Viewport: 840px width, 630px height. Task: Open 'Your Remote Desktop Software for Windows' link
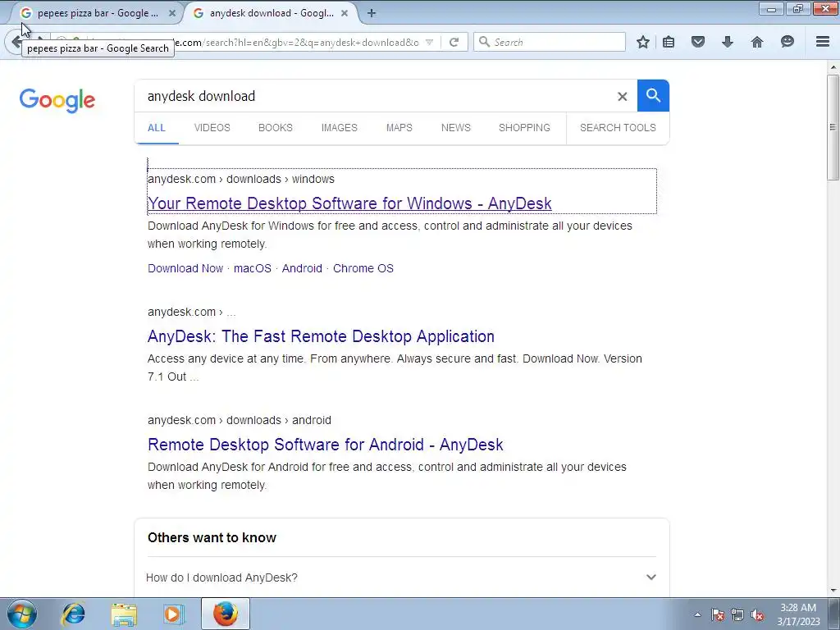tap(349, 203)
